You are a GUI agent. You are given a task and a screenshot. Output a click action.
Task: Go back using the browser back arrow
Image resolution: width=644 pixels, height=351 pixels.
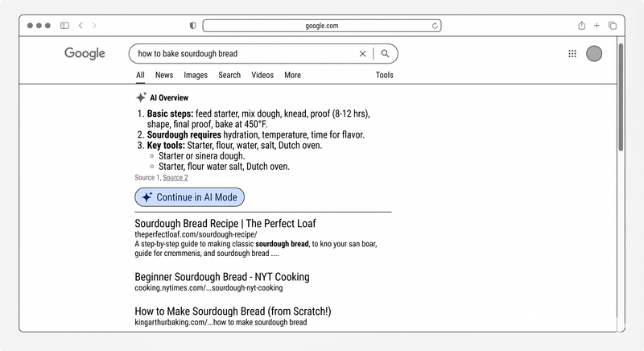click(80, 26)
